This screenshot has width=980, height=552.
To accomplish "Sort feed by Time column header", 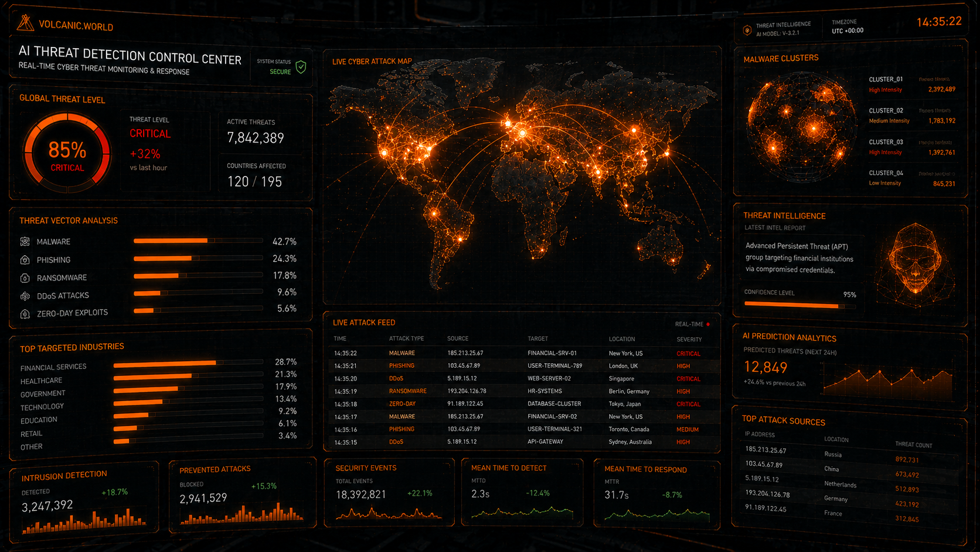I will (340, 338).
